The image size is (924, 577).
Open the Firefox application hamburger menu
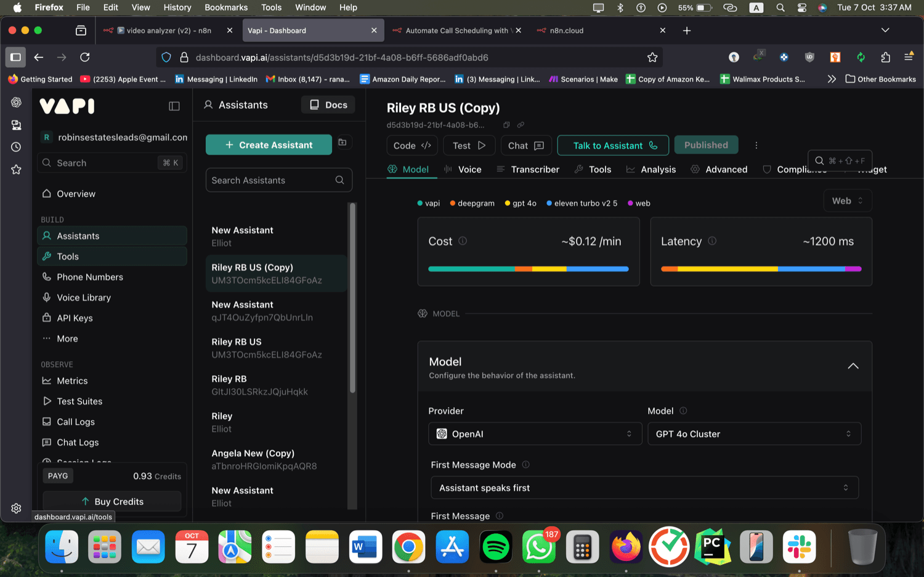coord(909,57)
